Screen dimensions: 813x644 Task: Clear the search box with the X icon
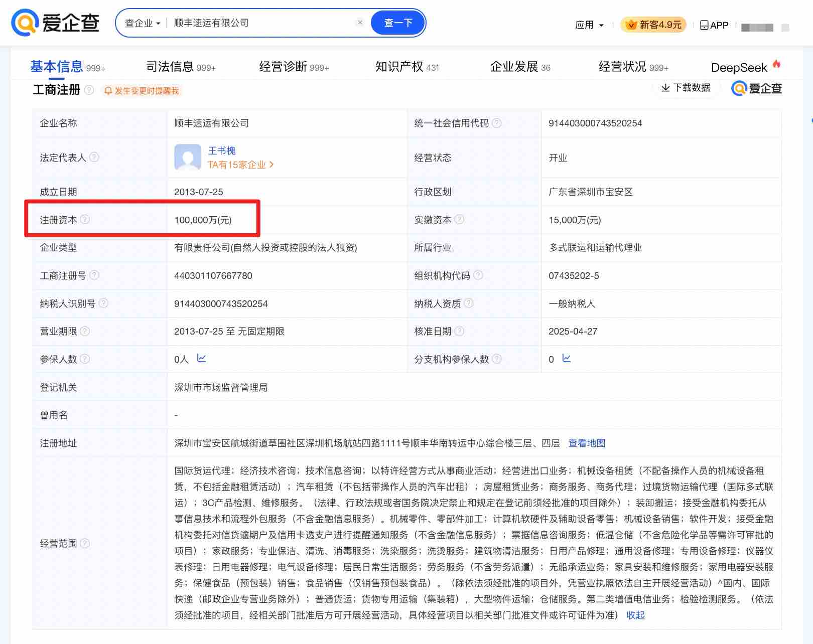pyautogui.click(x=360, y=23)
